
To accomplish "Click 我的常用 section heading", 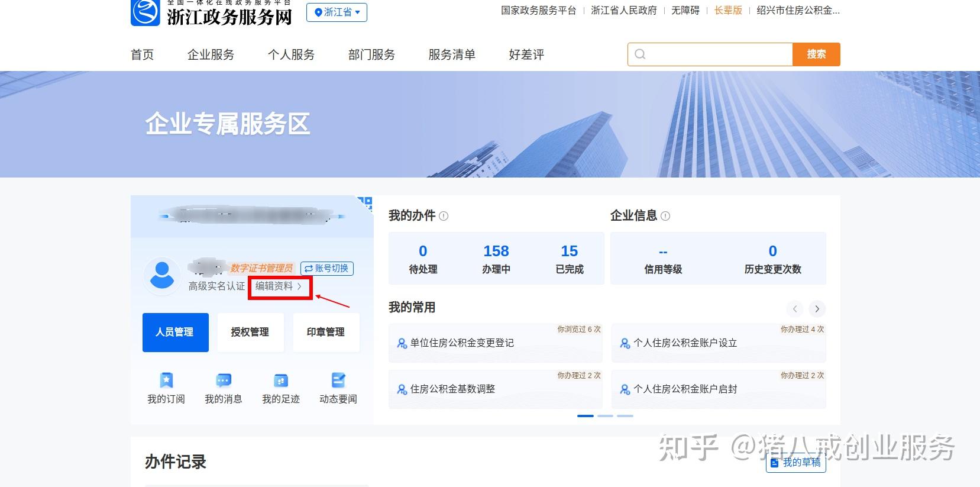I will 412,308.
